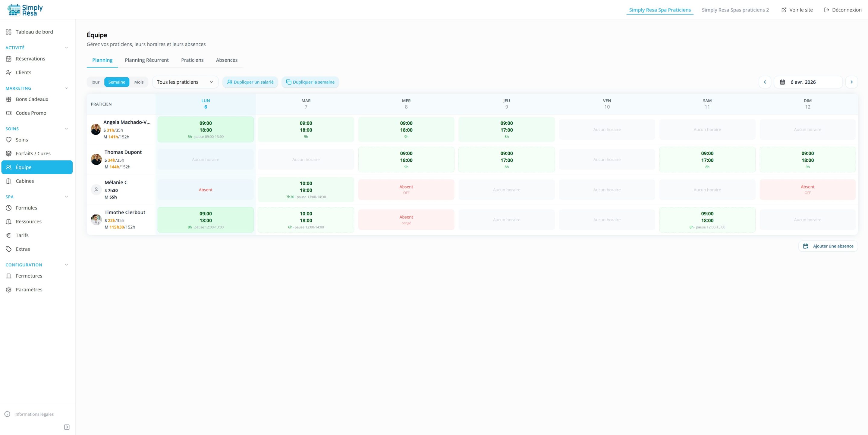Switch schedule view to Mois
Screen dimensions: 868x435
coord(139,82)
